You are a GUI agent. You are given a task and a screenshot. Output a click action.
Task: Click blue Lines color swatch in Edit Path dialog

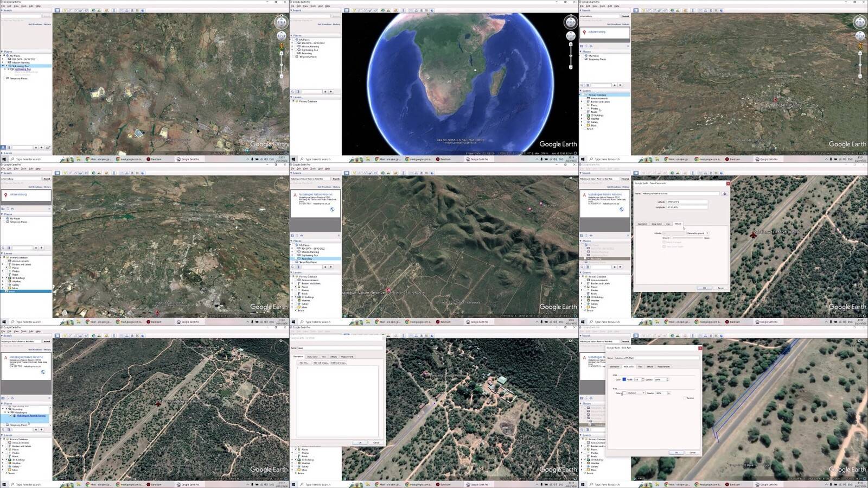tap(624, 379)
